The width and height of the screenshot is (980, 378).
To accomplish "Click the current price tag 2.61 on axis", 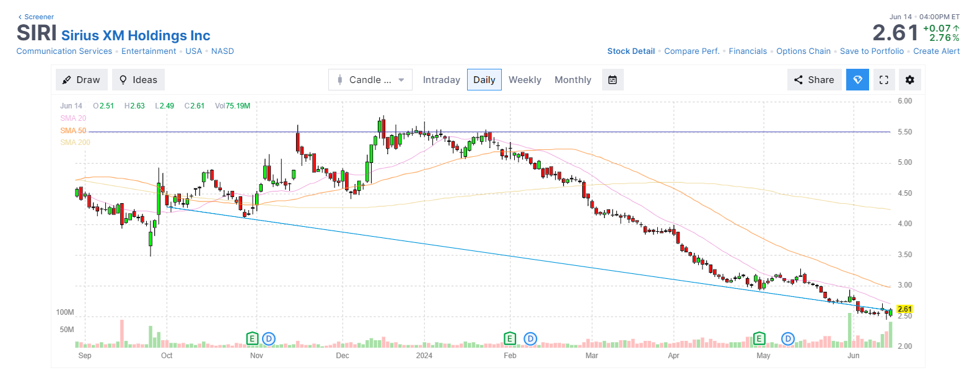I will pyautogui.click(x=904, y=309).
